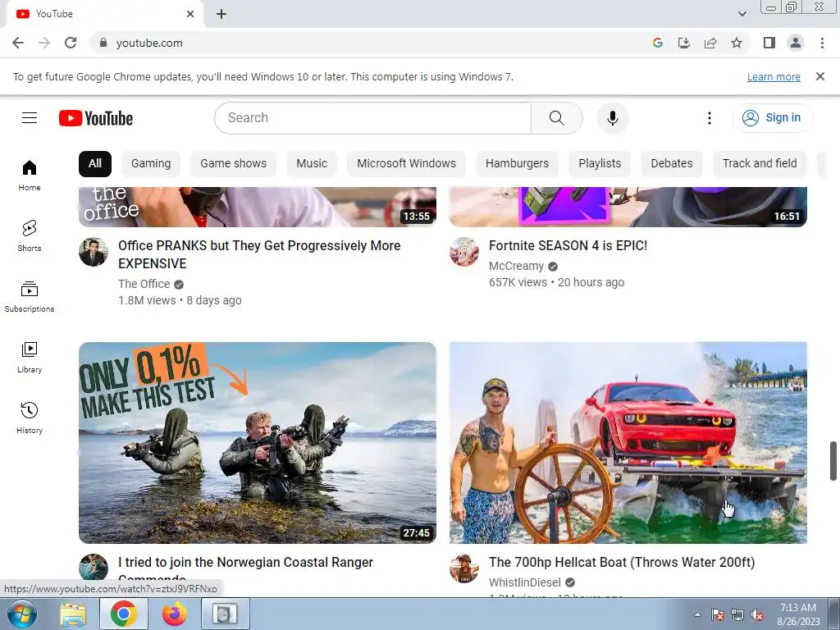This screenshot has height=630, width=840.
Task: Open the YouTube hamburger guide menu
Action: click(x=30, y=118)
